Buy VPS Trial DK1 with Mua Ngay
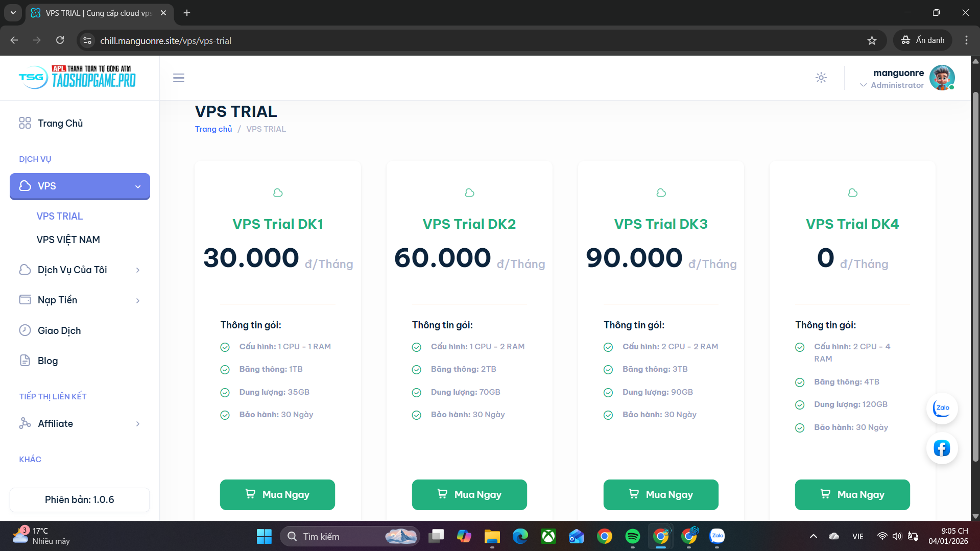The height and width of the screenshot is (551, 980). coord(277,494)
